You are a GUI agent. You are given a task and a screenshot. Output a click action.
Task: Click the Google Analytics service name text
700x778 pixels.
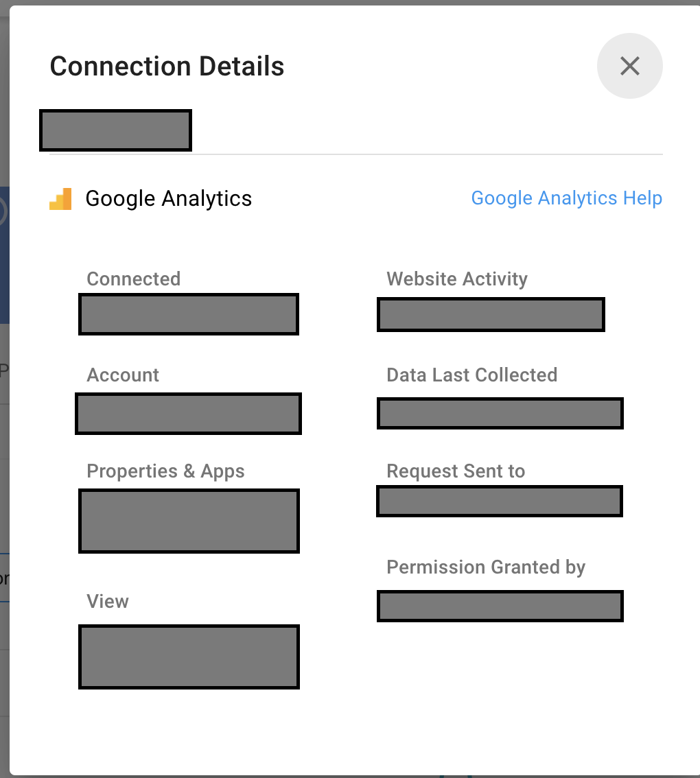tap(168, 199)
